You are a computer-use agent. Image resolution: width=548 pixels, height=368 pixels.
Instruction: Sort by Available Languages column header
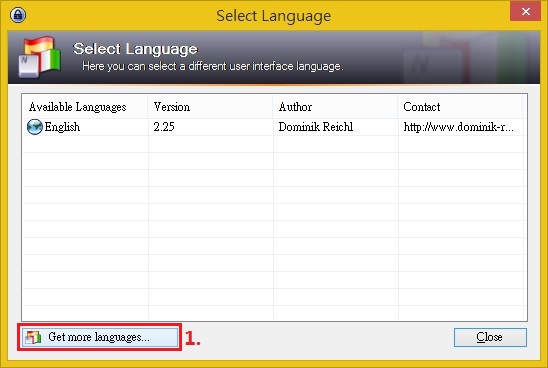pos(85,107)
